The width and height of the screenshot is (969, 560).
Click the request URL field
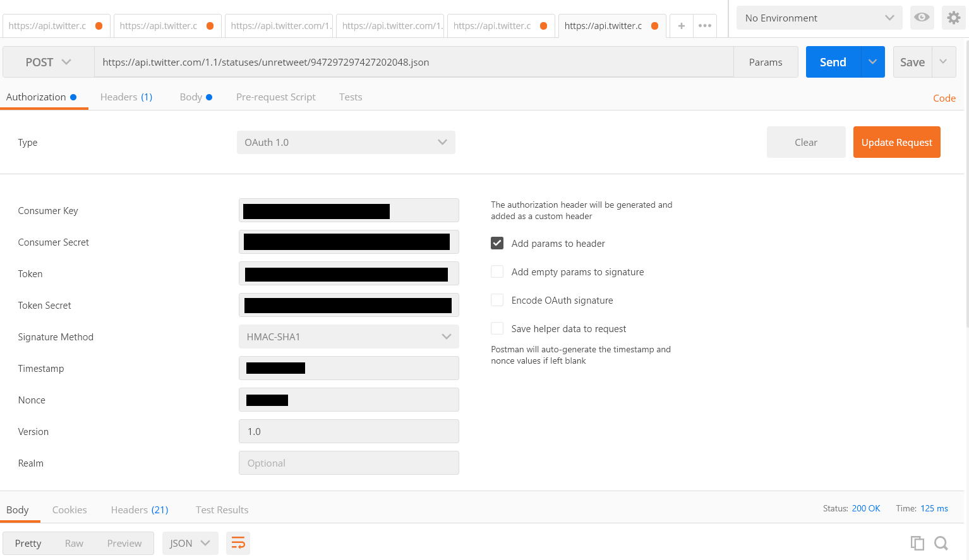414,62
